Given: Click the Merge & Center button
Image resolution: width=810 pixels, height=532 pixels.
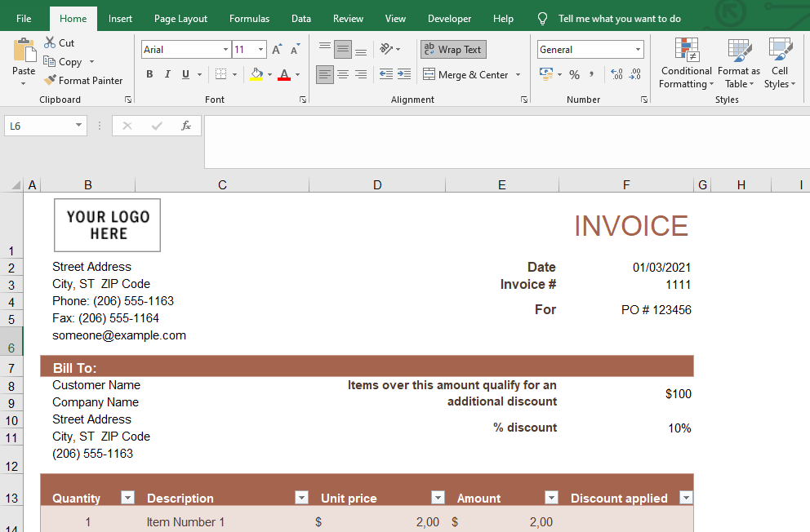Looking at the screenshot, I should pos(465,75).
